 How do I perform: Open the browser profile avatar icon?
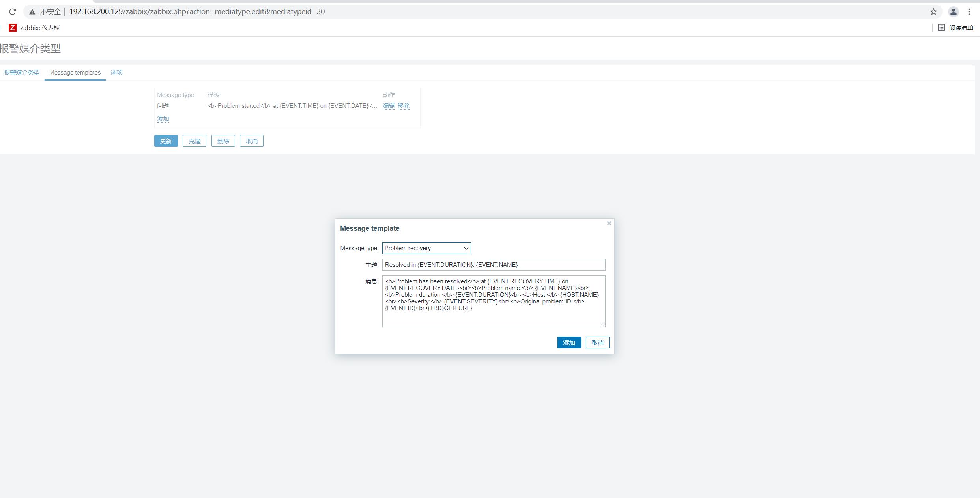(x=954, y=12)
